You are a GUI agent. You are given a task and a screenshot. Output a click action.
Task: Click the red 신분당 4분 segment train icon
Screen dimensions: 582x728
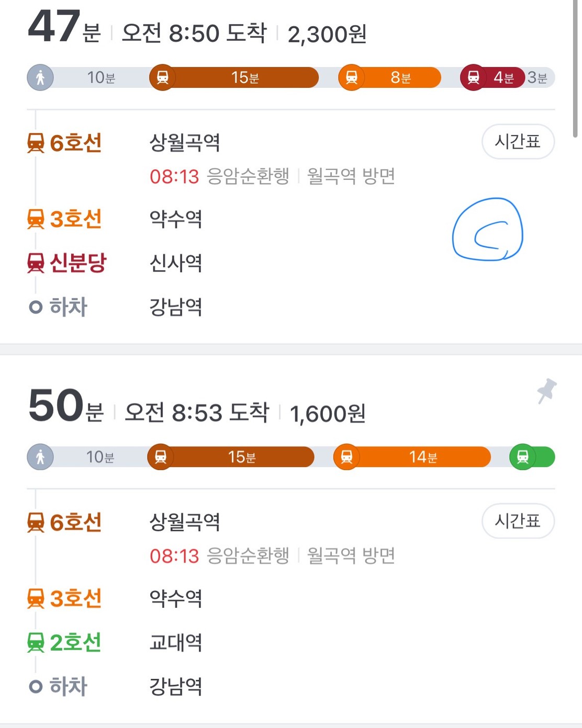click(473, 77)
